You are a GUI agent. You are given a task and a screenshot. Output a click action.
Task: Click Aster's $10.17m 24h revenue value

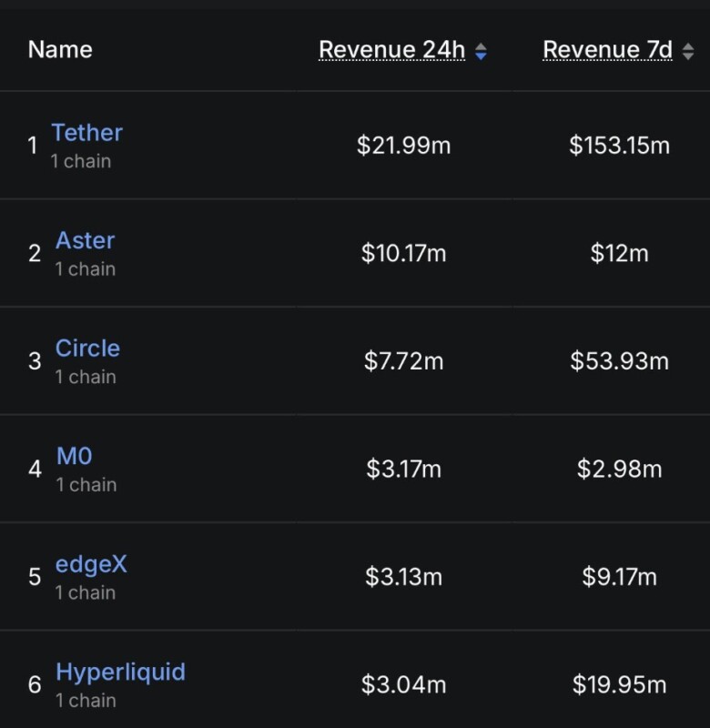[403, 253]
